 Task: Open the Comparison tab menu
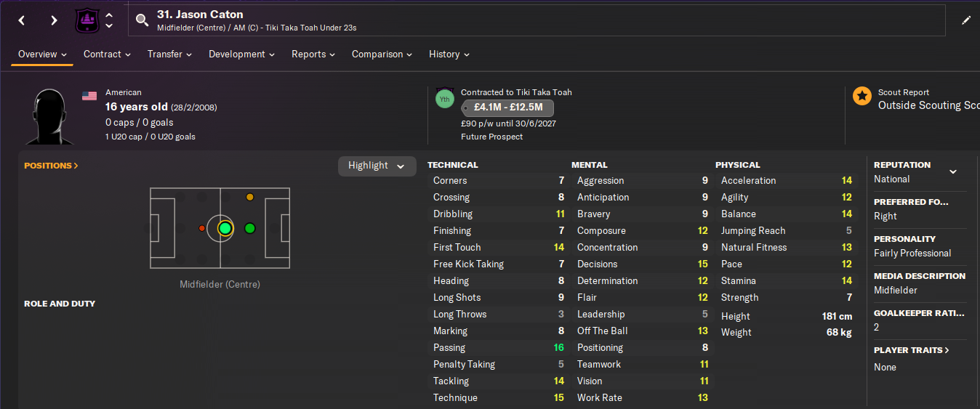pos(382,54)
